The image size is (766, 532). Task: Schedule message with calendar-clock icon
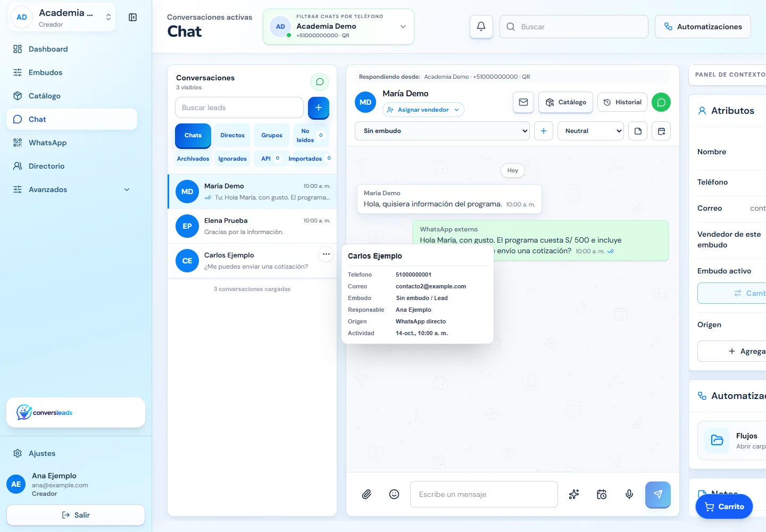pyautogui.click(x=602, y=494)
